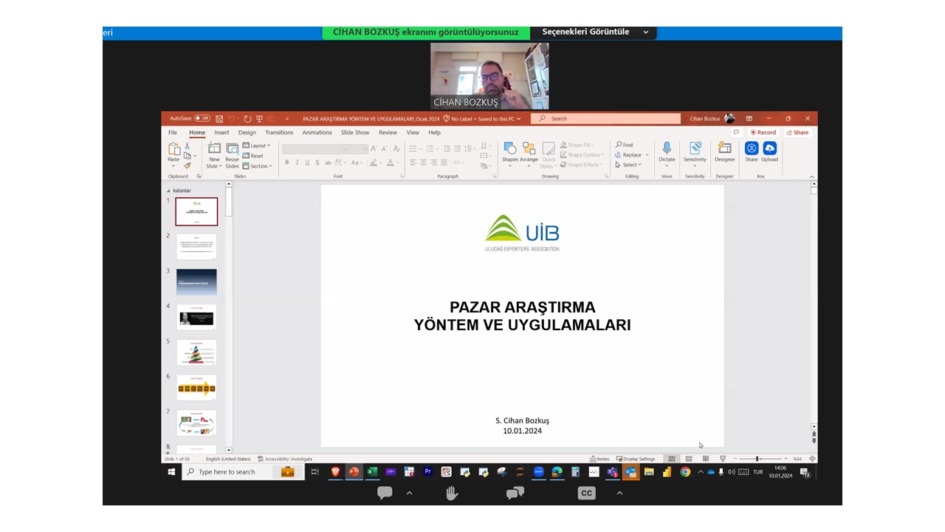Open Zoom chat bubble icon
Screen dimensions: 945x532
click(x=385, y=493)
